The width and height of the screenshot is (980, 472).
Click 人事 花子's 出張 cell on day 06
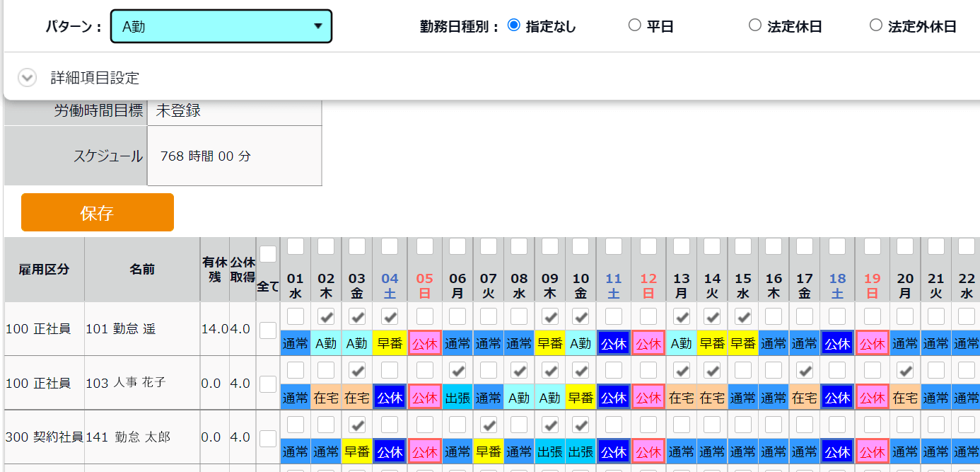click(457, 398)
